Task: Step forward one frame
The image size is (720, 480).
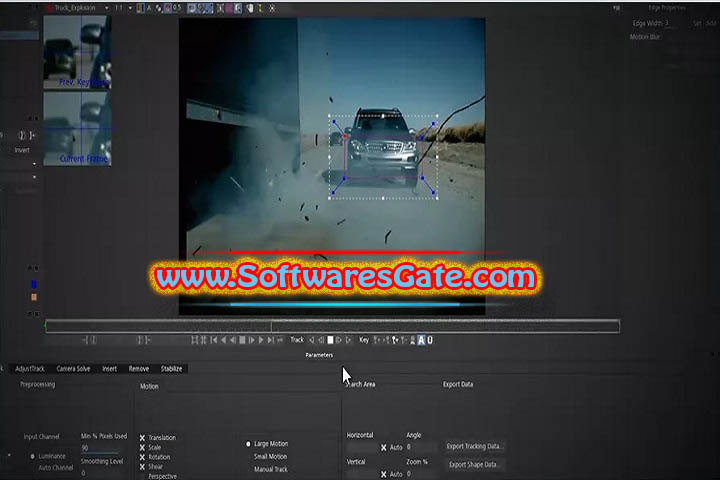Action: 252,340
